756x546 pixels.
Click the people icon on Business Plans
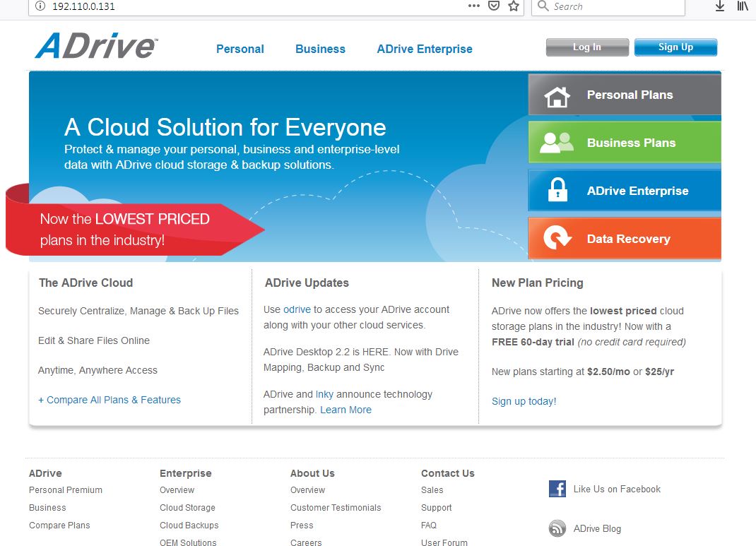pos(556,143)
